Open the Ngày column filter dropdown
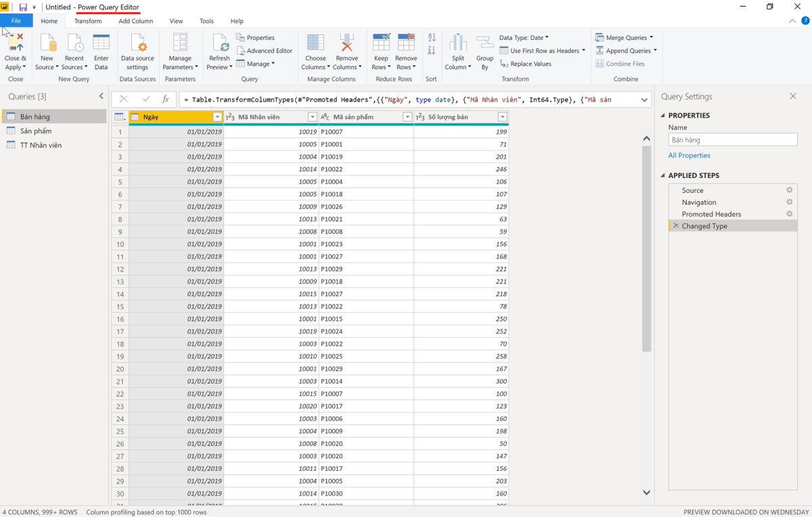812x517 pixels. 217,116
